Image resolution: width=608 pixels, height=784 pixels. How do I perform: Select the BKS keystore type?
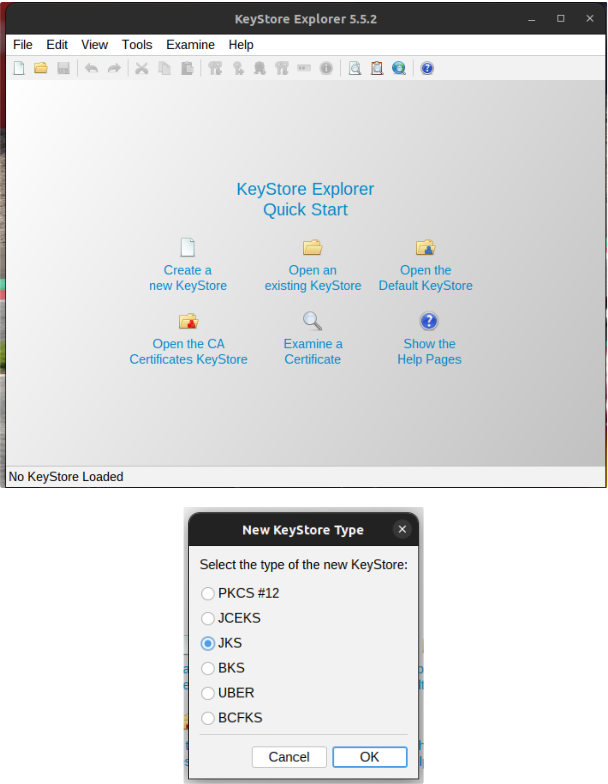223,668
